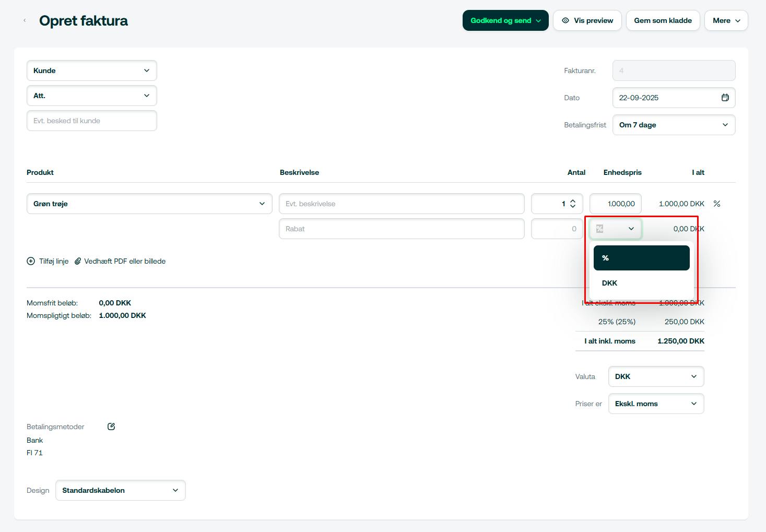Expand the Att. dropdown
This screenshot has height=532, width=766.
click(91, 96)
